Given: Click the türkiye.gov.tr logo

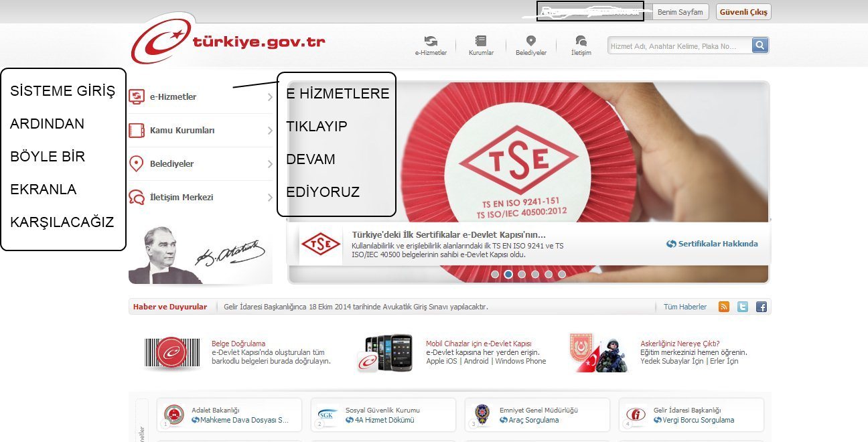Looking at the screenshot, I should click(x=229, y=42).
